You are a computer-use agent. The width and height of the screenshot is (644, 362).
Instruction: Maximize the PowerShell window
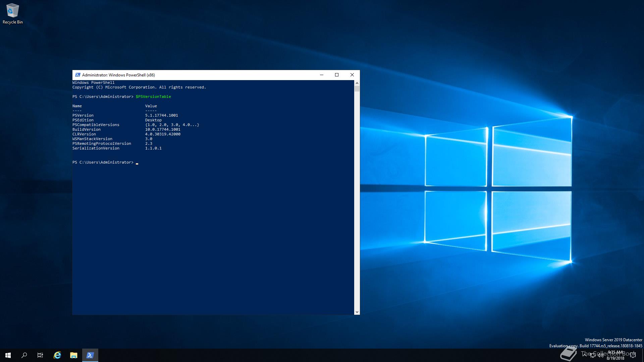point(337,75)
